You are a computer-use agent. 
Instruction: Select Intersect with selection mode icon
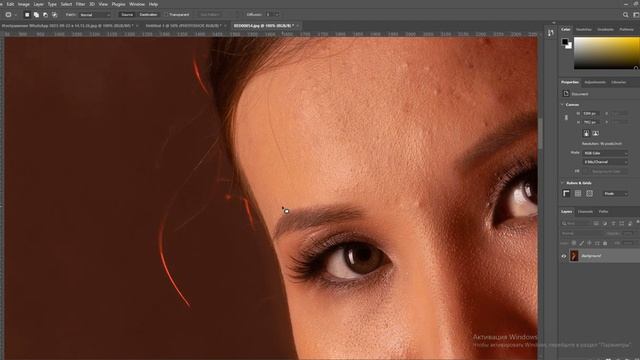[x=55, y=15]
